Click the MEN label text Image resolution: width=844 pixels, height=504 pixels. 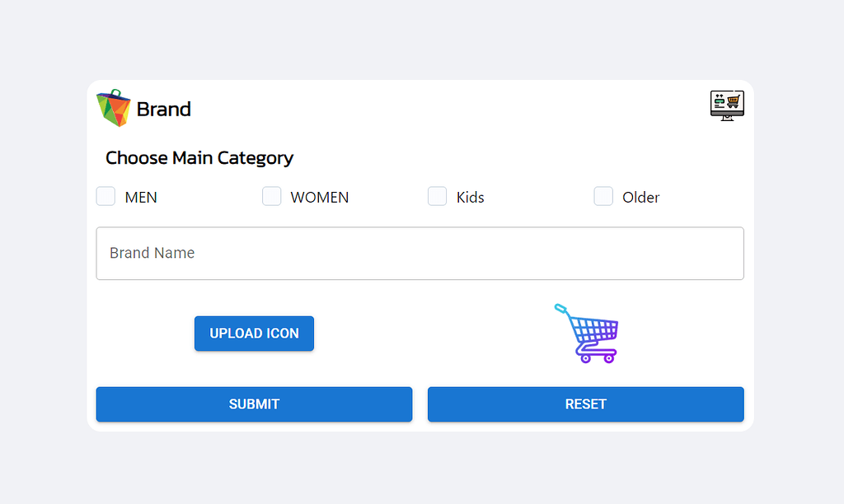click(141, 198)
